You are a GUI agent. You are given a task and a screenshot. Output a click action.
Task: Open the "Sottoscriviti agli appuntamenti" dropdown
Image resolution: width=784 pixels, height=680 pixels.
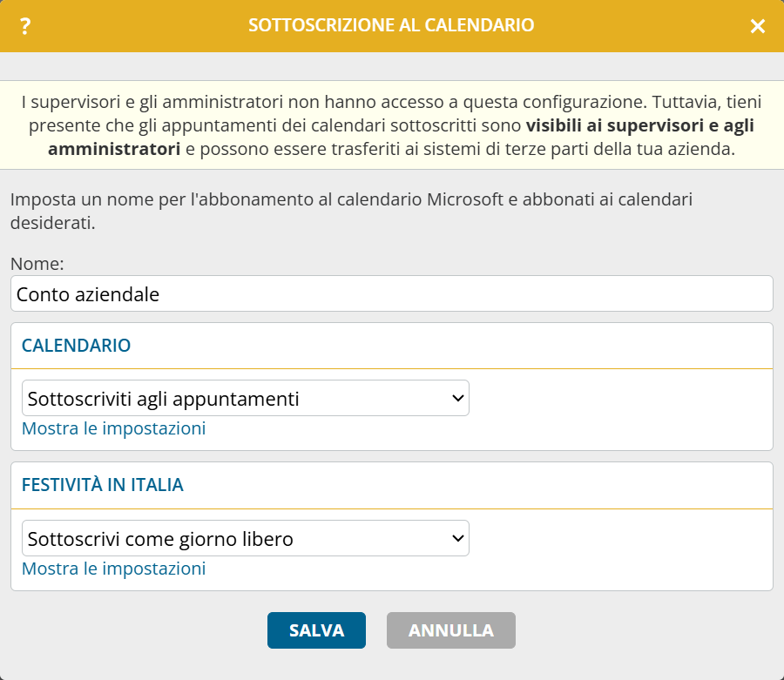(x=235, y=399)
